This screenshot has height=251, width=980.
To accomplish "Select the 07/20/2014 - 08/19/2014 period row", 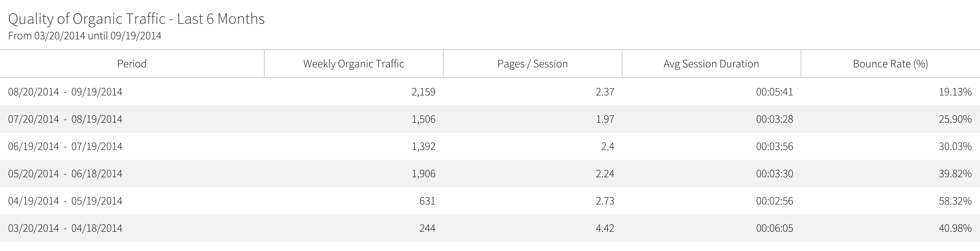I will point(65,119).
